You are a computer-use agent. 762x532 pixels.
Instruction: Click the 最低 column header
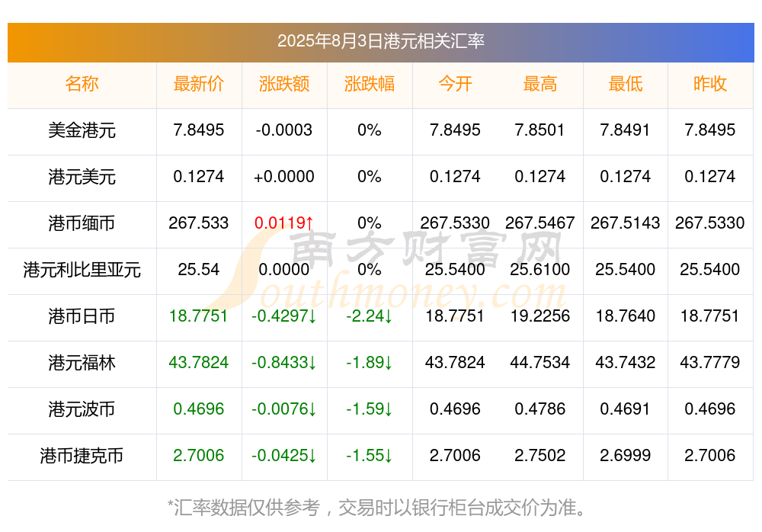click(x=626, y=84)
